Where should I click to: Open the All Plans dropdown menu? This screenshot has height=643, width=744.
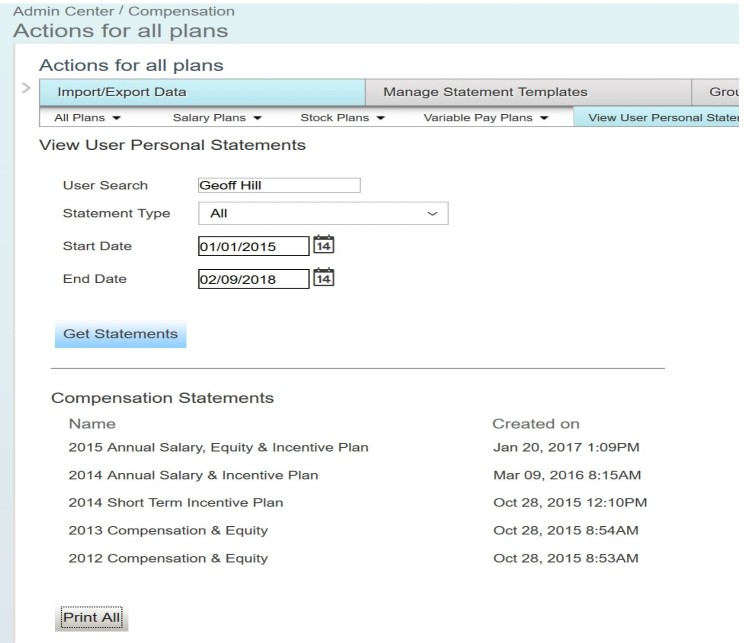click(87, 118)
